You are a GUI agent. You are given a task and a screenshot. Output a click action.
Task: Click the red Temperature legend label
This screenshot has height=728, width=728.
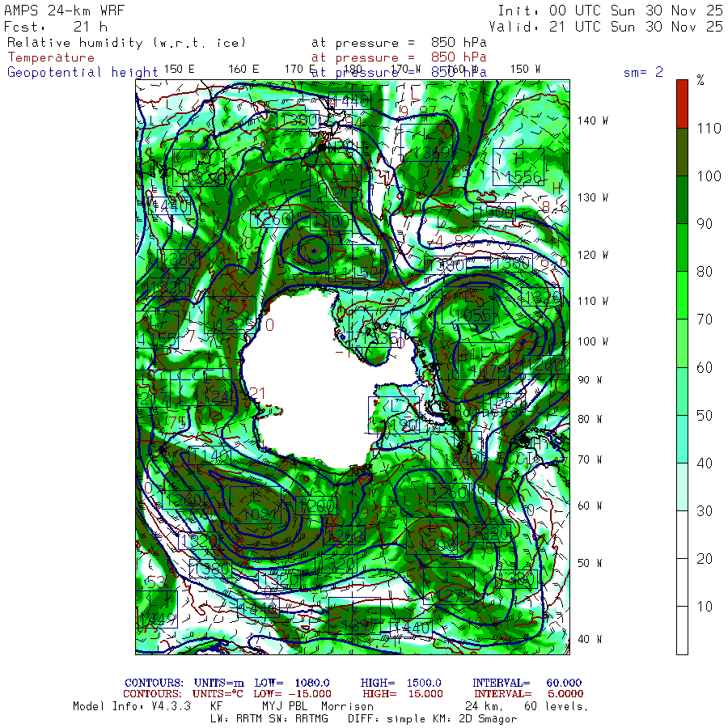[x=51, y=57]
